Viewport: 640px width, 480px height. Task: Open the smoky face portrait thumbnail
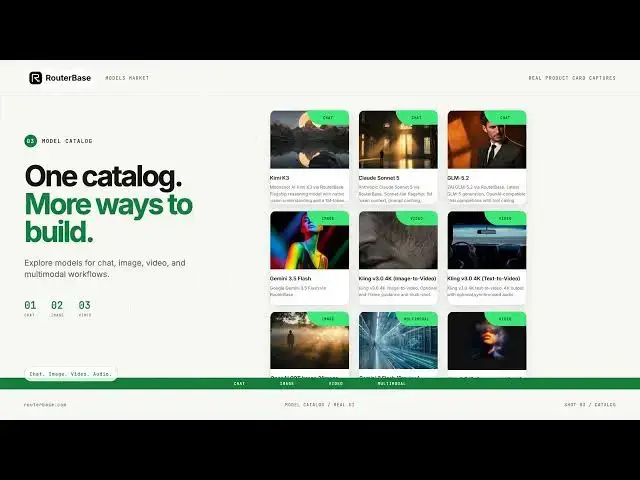(x=487, y=340)
